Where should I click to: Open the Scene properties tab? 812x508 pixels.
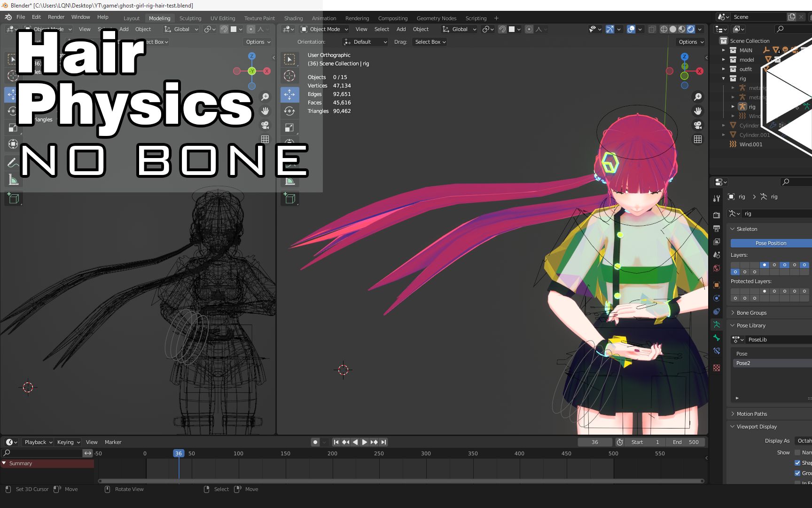tap(716, 254)
